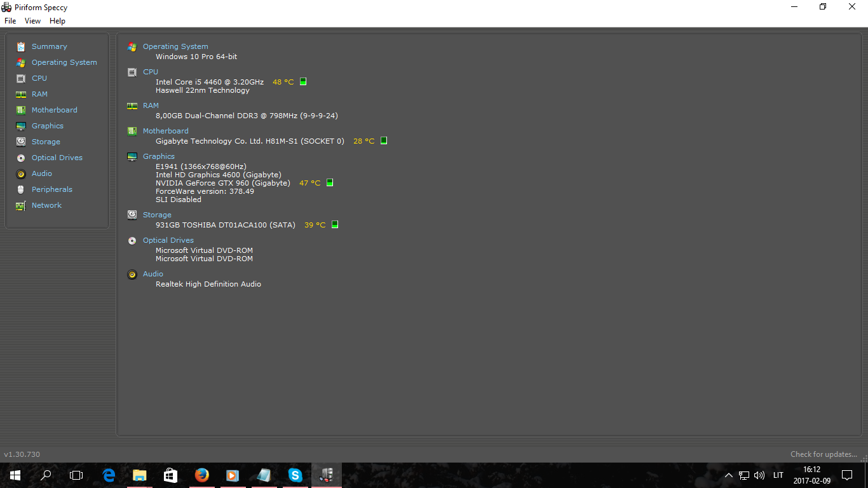Click the disc icon beside Optical Drives heading
868x488 pixels.
(x=132, y=240)
